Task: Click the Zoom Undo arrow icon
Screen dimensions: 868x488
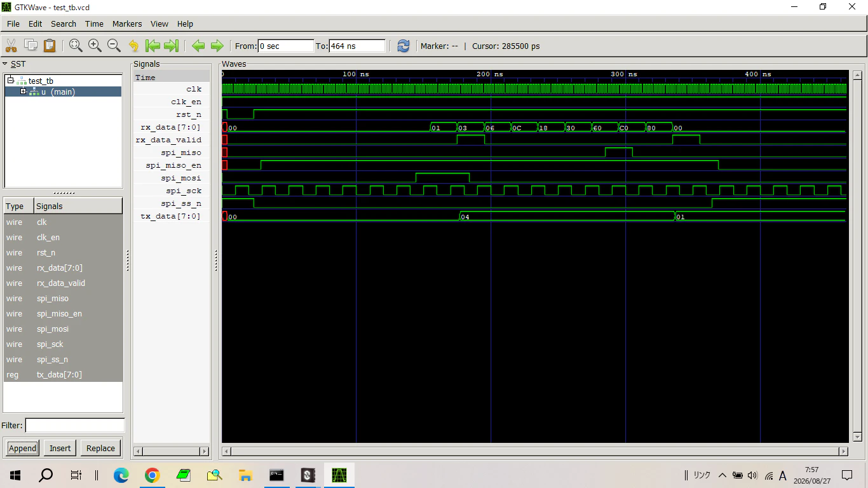Action: coord(133,46)
